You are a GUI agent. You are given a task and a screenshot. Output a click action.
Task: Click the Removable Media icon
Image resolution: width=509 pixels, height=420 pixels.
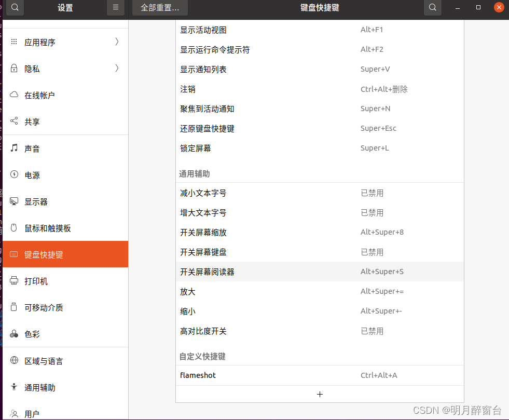click(13, 307)
